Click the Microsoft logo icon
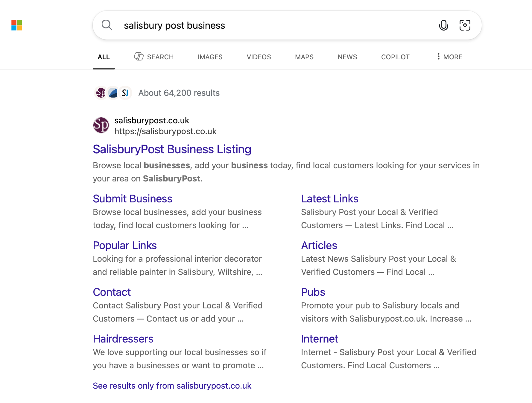532x403 pixels. pyautogui.click(x=17, y=25)
